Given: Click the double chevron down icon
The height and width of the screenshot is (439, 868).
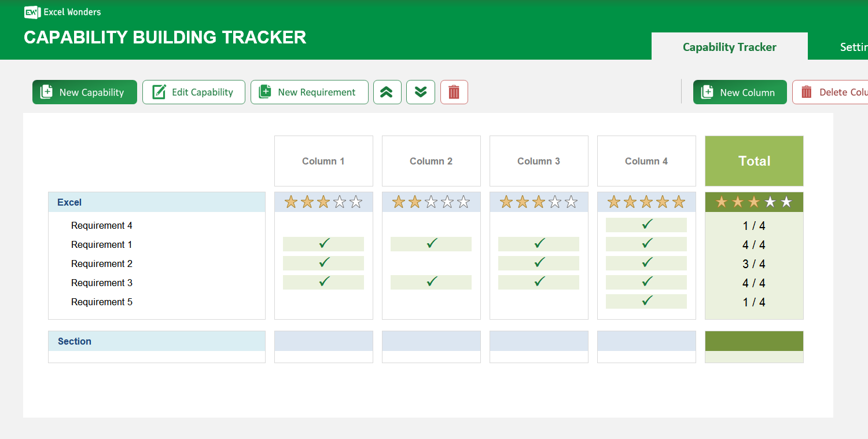Looking at the screenshot, I should pos(421,92).
